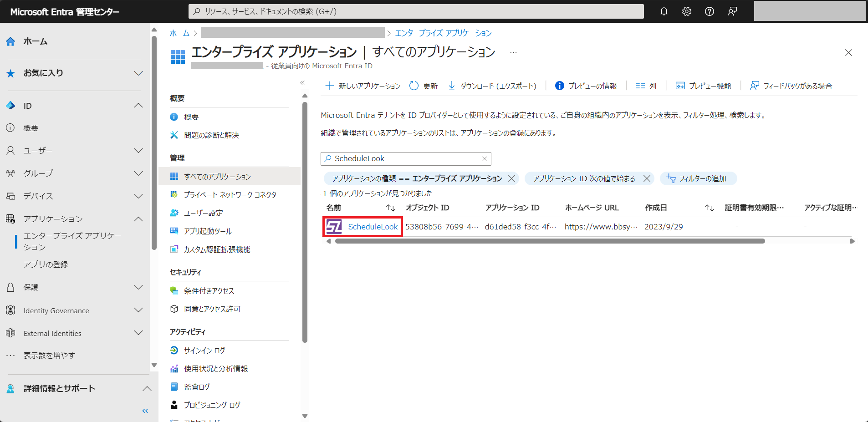Remove アプリケーション ID filter chip
This screenshot has height=422, width=868.
647,178
